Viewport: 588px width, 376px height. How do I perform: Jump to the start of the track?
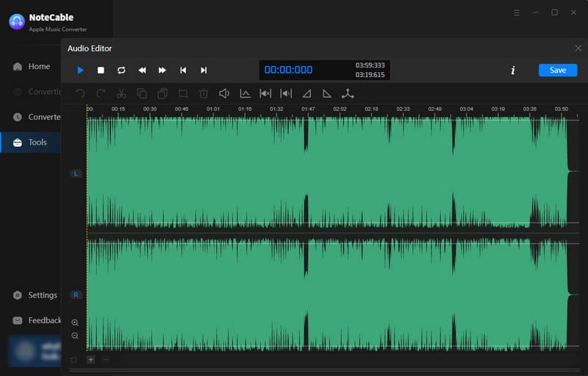(183, 70)
